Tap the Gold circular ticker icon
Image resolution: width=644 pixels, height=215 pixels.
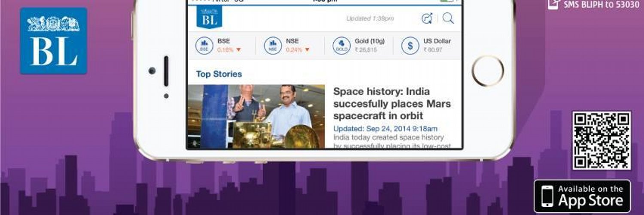(341, 46)
